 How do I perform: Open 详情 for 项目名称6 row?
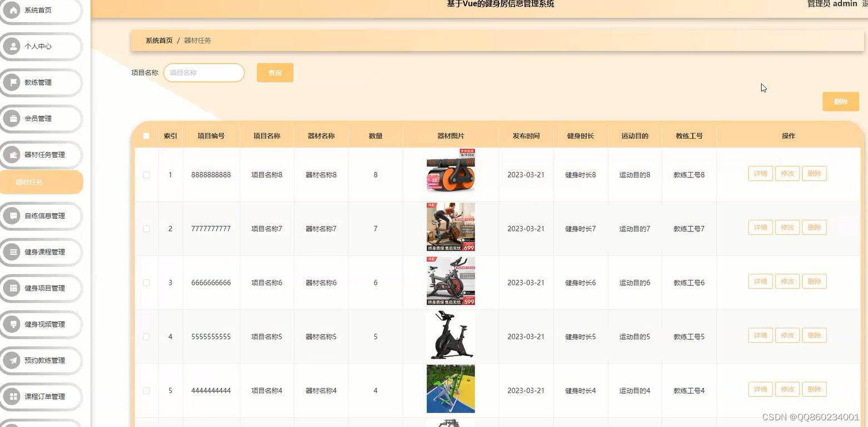point(761,282)
